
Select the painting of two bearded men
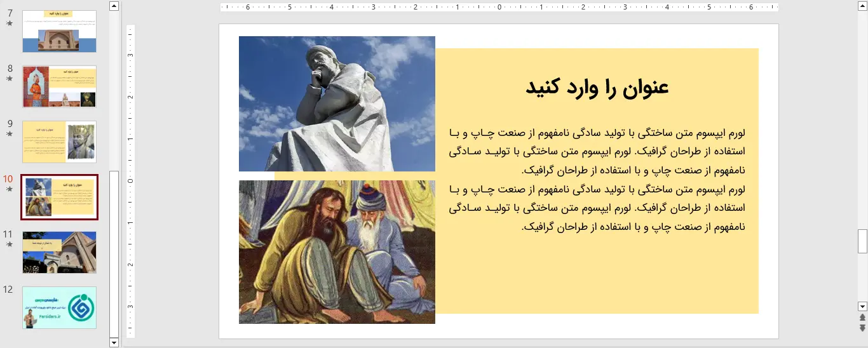(x=337, y=252)
